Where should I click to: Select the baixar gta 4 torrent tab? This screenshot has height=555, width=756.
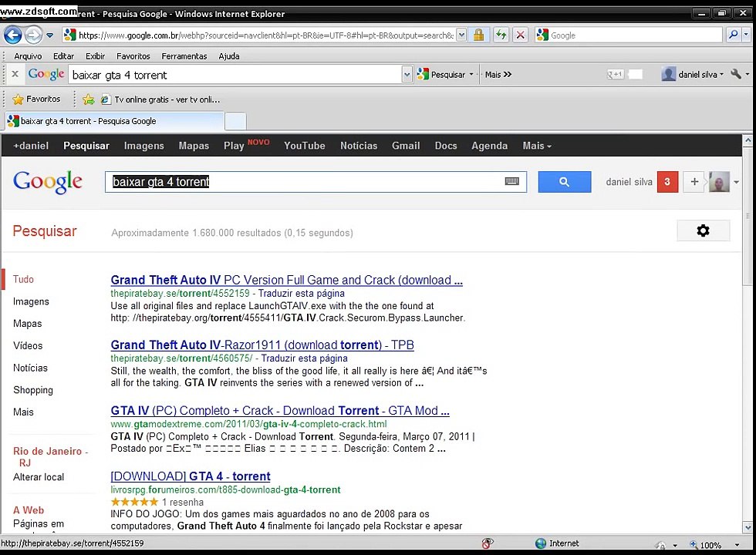click(x=114, y=121)
